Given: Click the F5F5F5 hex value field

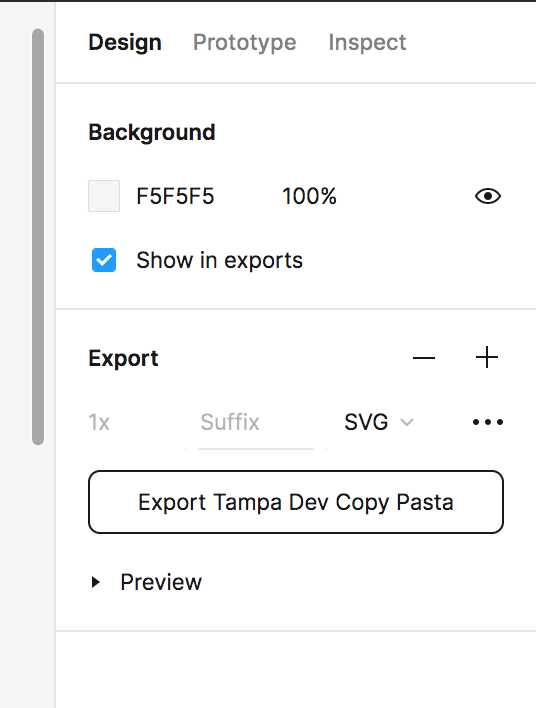Looking at the screenshot, I should tap(175, 196).
